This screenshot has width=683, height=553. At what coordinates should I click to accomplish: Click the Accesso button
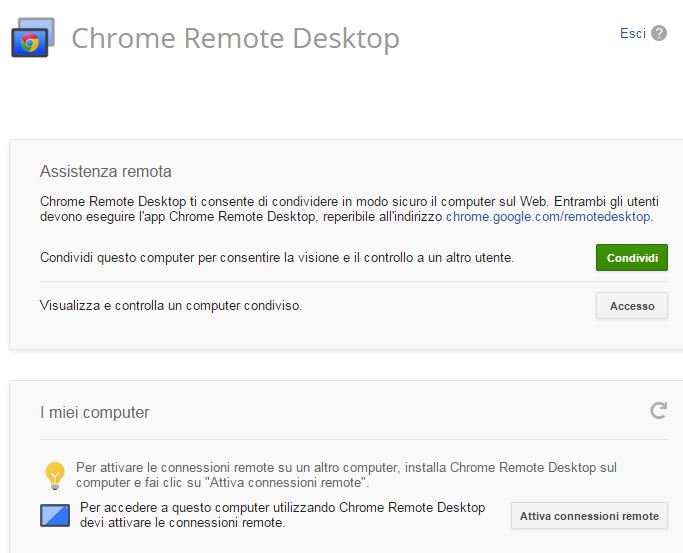pos(632,306)
